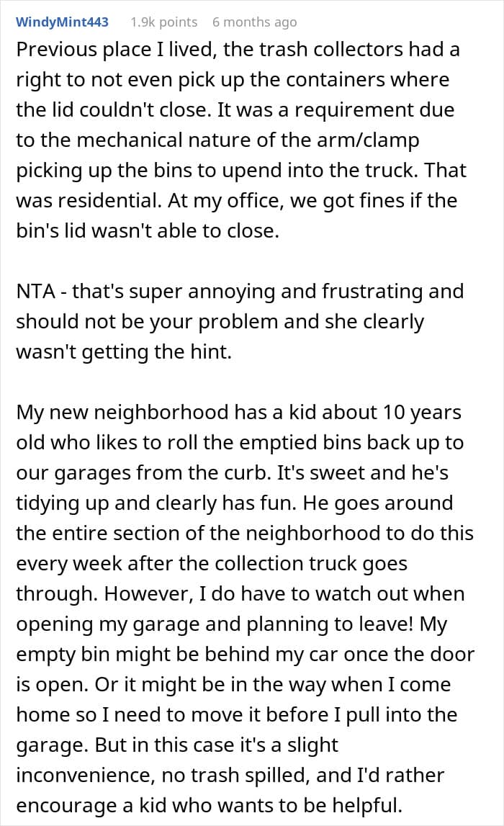Open the WindyMint443 user profile link
504x826 pixels.
(x=62, y=22)
